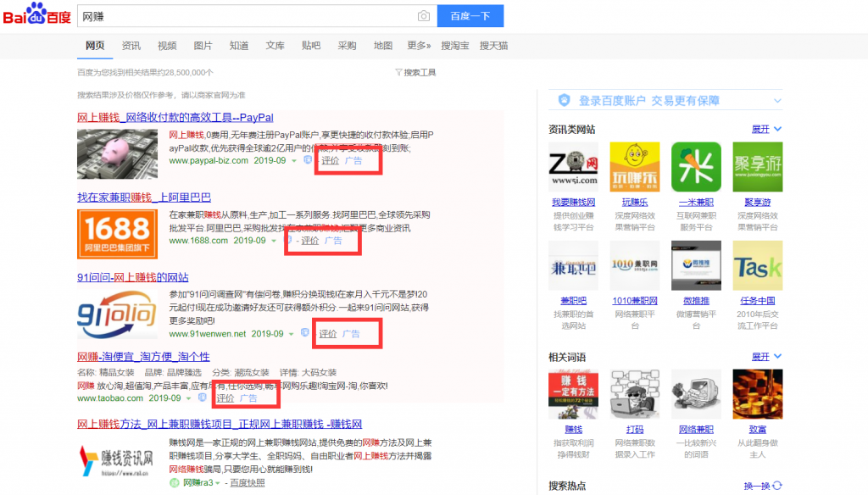Image resolution: width=868 pixels, height=495 pixels.
Task: Click 评价 in the taobao result
Action: point(225,398)
